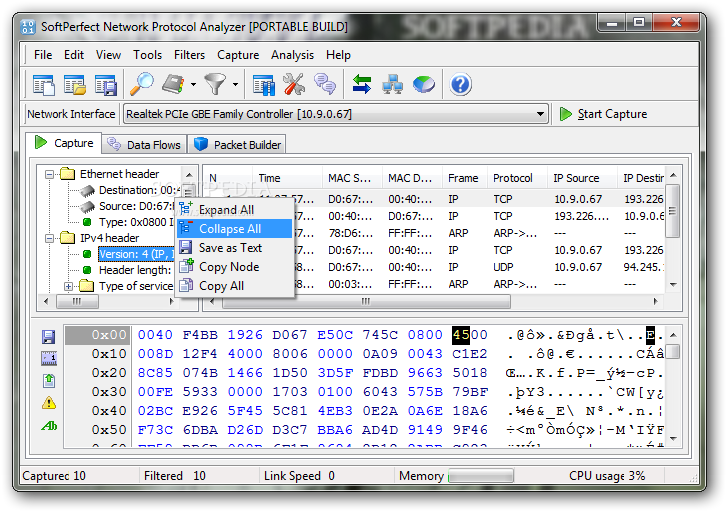The image size is (727, 512).
Task: Collapse the IPv4 header tree node
Action: tap(49, 238)
